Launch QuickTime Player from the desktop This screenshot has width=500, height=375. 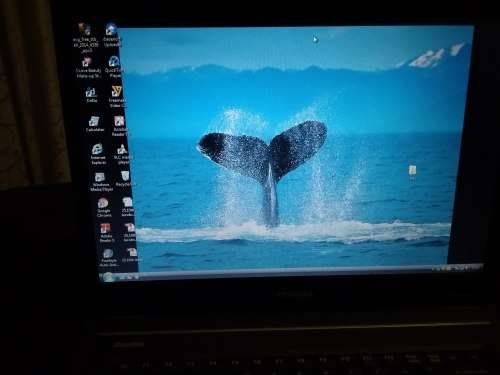point(114,67)
